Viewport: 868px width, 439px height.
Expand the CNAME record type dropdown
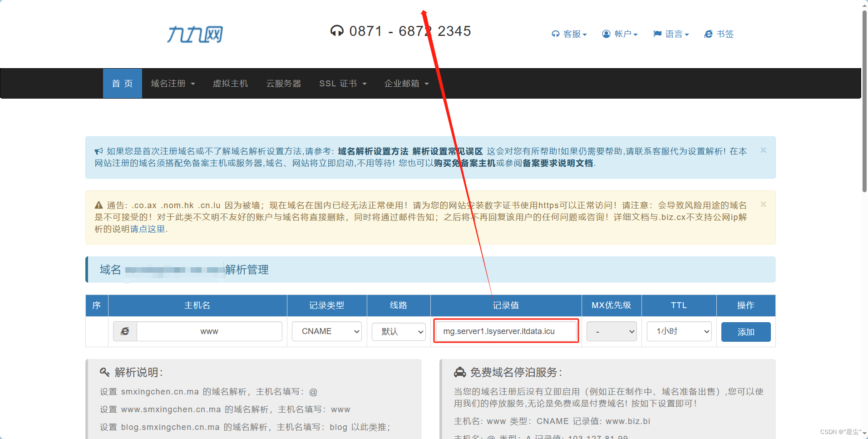(x=327, y=331)
